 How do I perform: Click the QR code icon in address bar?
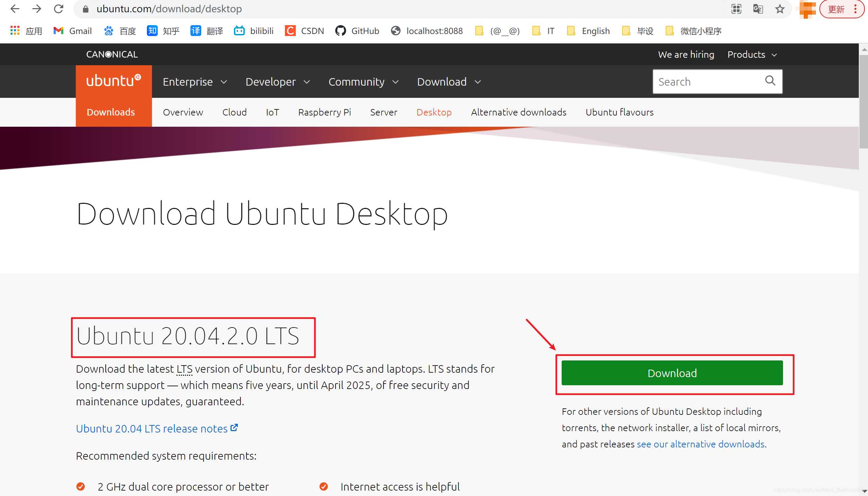[x=736, y=9]
